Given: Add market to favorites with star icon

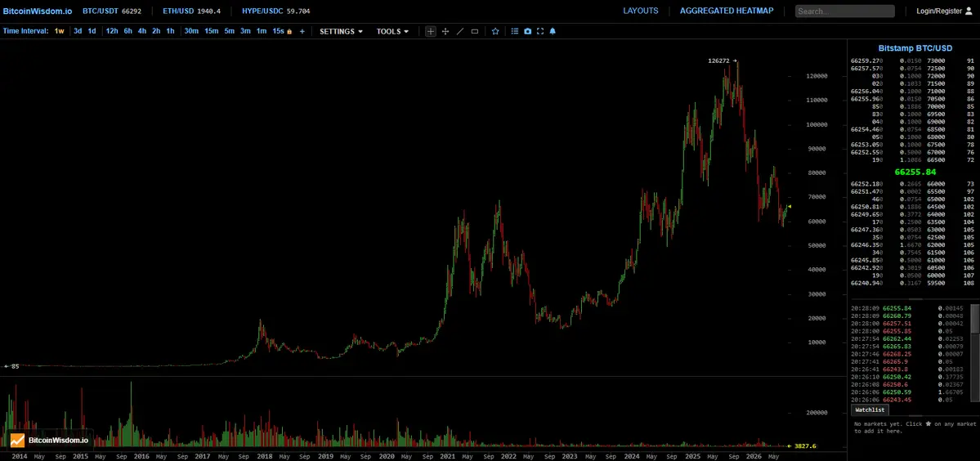Looking at the screenshot, I should 495,31.
